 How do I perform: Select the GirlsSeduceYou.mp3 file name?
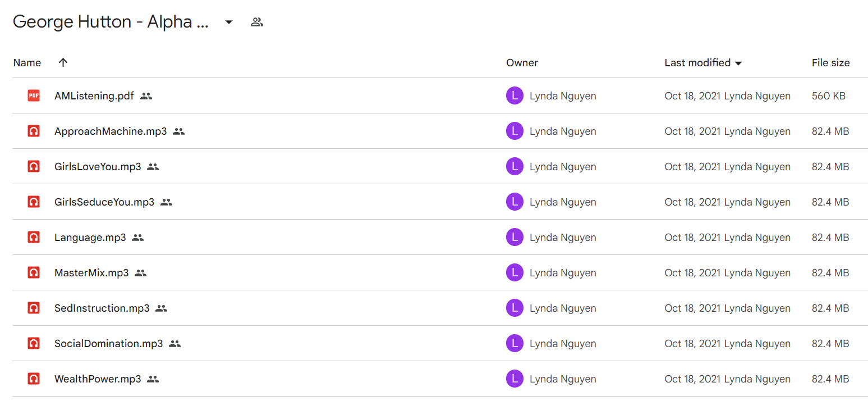[x=104, y=202]
